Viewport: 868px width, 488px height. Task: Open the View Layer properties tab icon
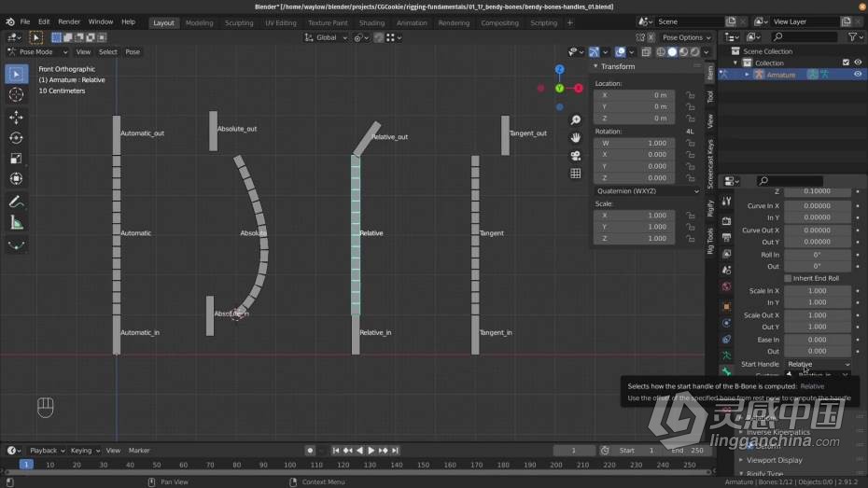[726, 254]
